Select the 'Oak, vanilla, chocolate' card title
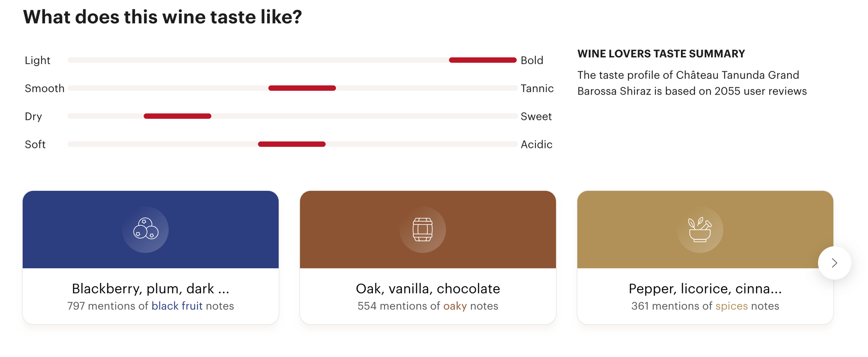The height and width of the screenshot is (357, 868). click(x=428, y=288)
